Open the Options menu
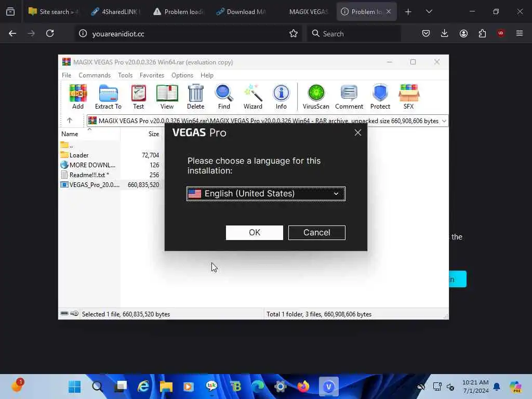Viewport: 532px width, 399px height. click(x=182, y=75)
